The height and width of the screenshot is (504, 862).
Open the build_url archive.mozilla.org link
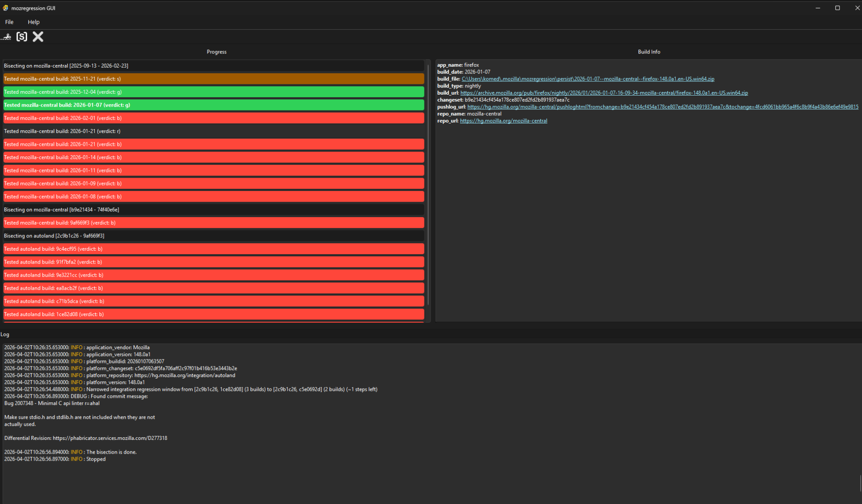coord(604,93)
